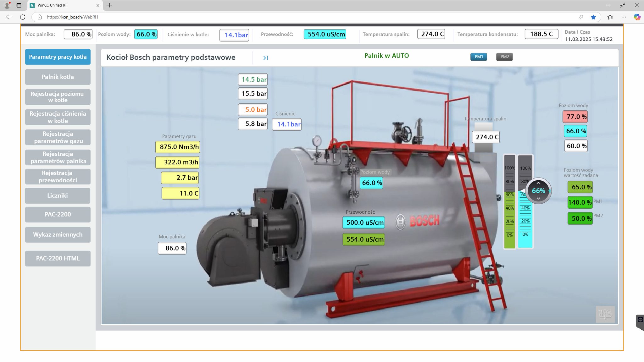Click the 86.0 % field under Moc palnika
Image resolution: width=644 pixels, height=362 pixels.
coord(172,248)
